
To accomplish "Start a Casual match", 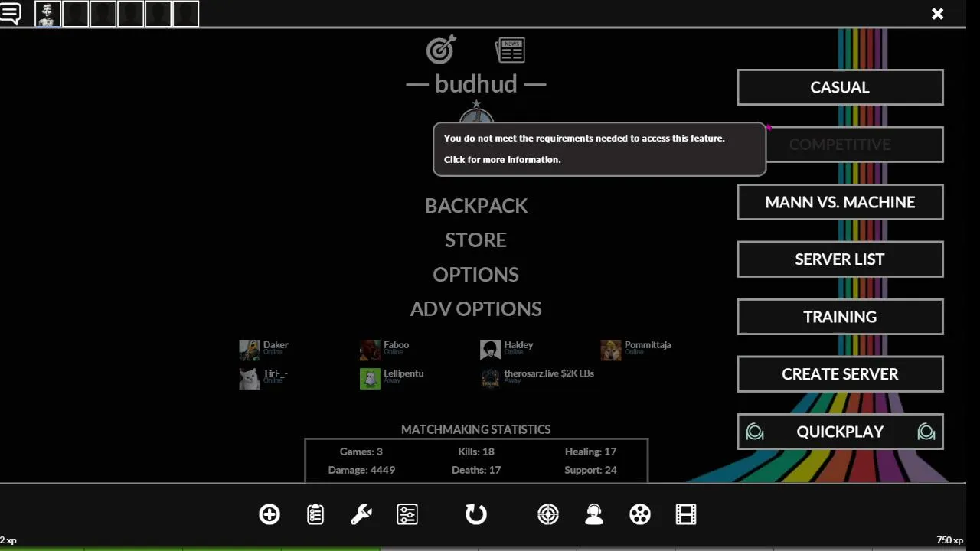I will [x=840, y=87].
